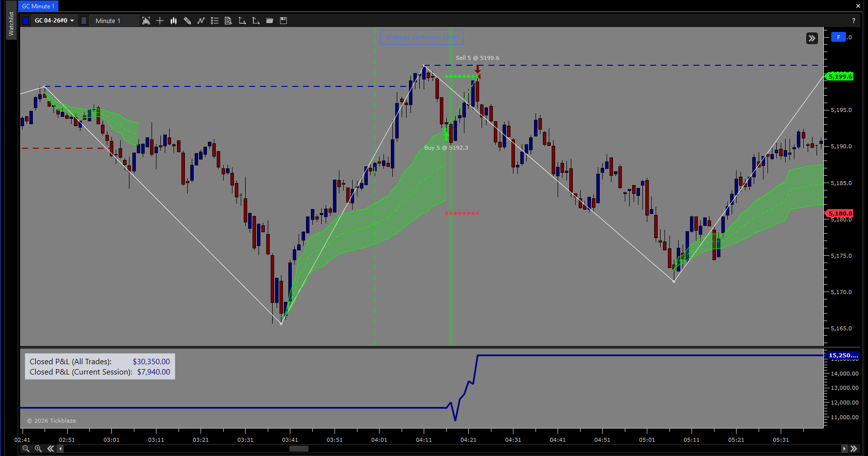The height and width of the screenshot is (456, 868).
Task: Zoom out using the magnifier minus icon
Action: (26, 449)
